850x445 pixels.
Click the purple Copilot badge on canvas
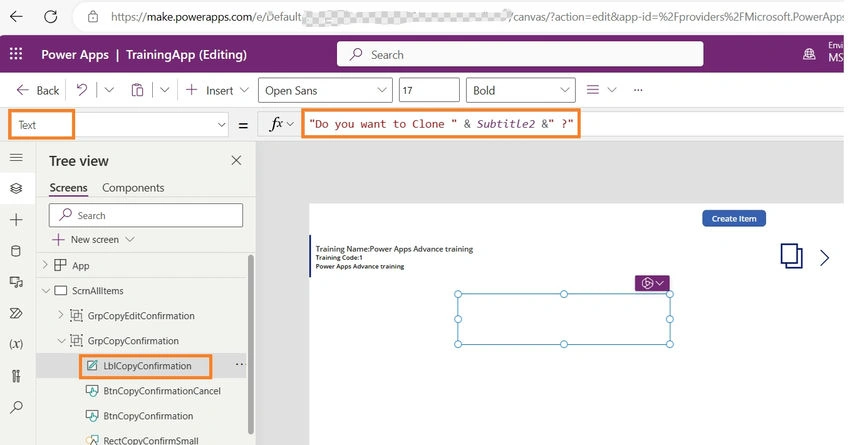(x=652, y=283)
